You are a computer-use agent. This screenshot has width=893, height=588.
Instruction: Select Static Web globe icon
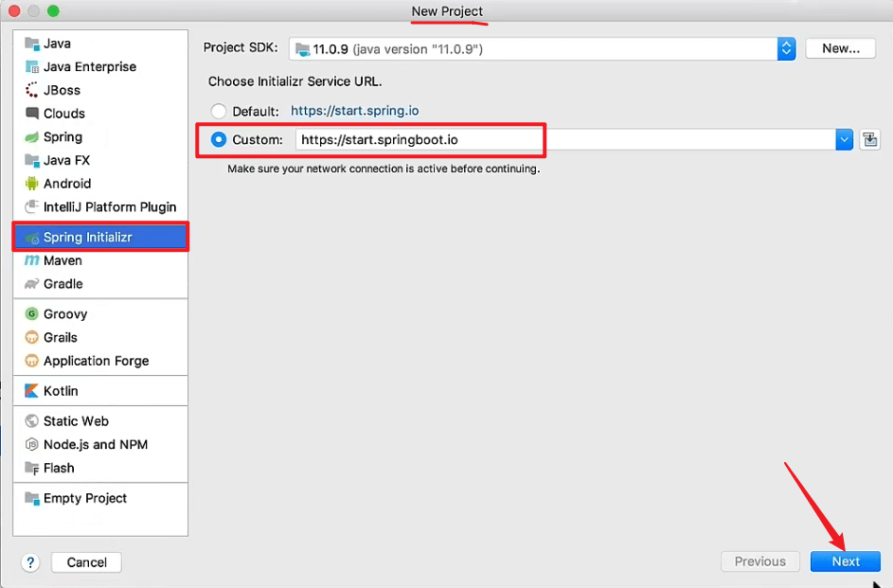coord(32,421)
